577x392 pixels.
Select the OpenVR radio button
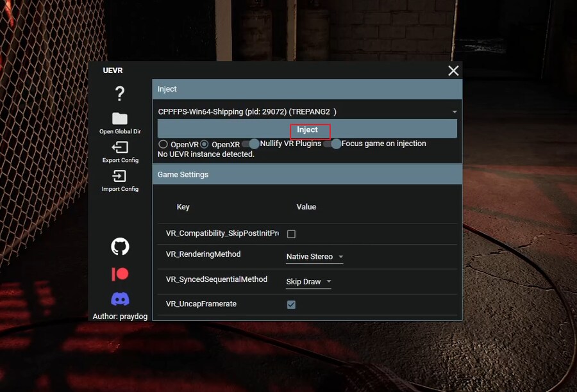point(162,144)
